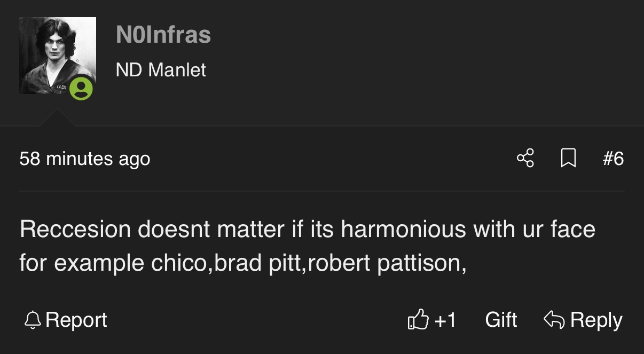Open N0Infras's avatar picture
Viewport: 644px width, 354px height.
(x=58, y=56)
